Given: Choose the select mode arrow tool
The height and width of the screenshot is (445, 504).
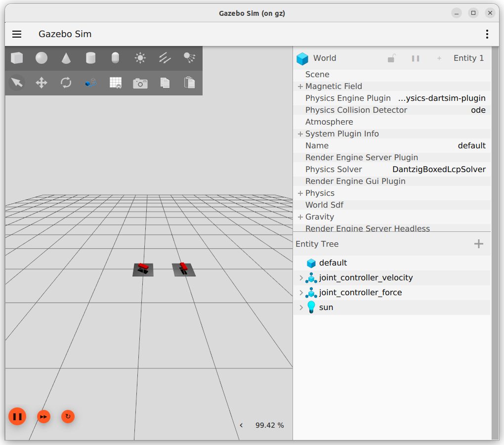Looking at the screenshot, I should (x=17, y=83).
